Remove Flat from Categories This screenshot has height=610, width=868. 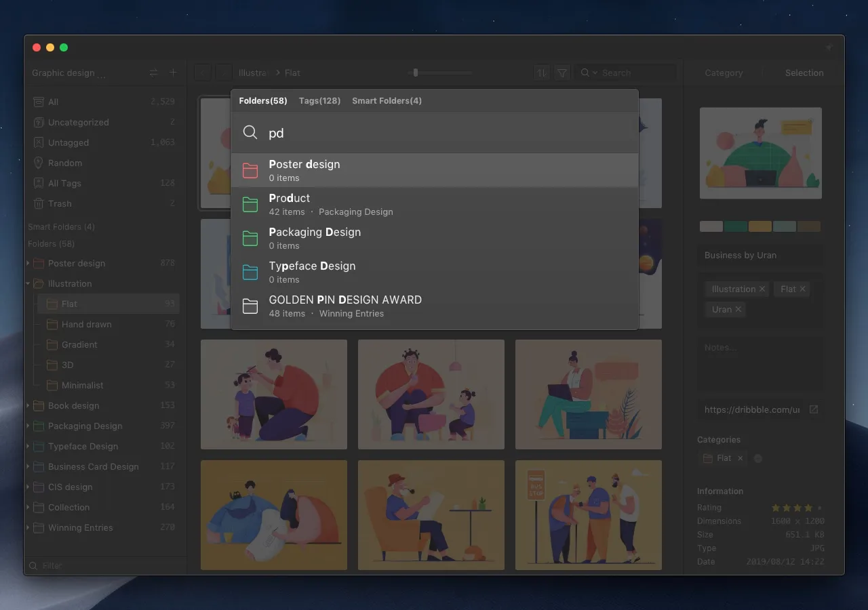pos(741,458)
